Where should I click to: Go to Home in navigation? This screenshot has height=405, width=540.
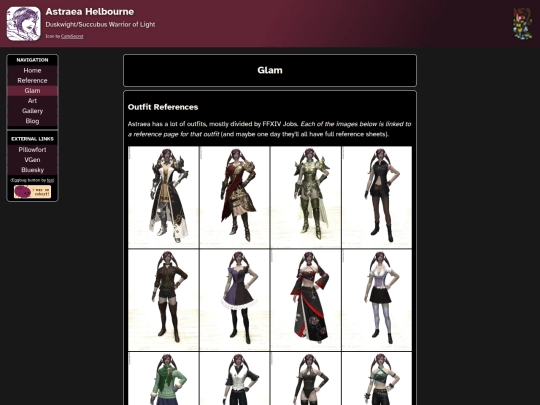pos(32,70)
